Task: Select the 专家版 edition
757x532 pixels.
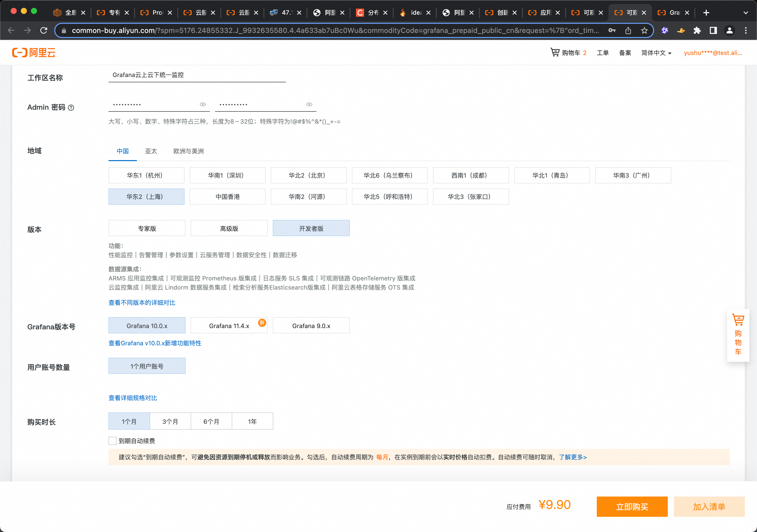Action: pyautogui.click(x=147, y=228)
